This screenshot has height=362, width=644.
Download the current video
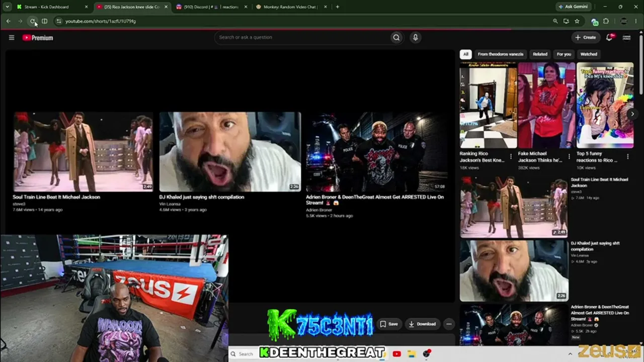point(422,324)
